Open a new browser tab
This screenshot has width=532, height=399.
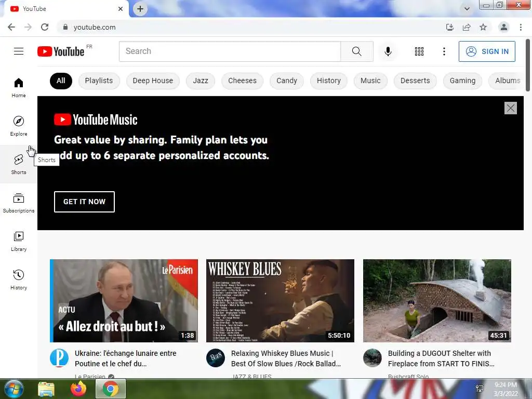pos(140,9)
